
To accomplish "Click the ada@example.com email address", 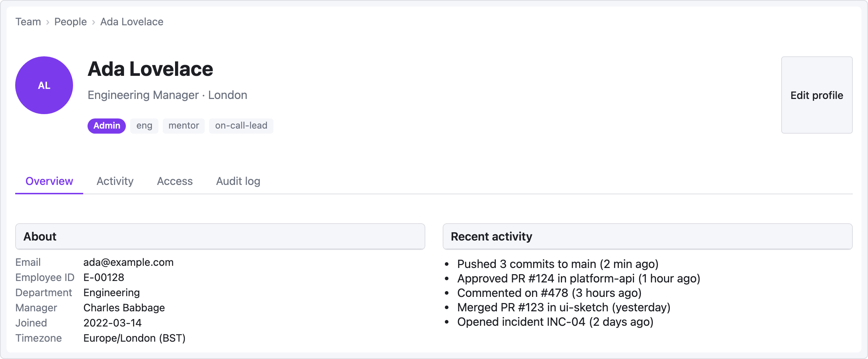I will (128, 262).
